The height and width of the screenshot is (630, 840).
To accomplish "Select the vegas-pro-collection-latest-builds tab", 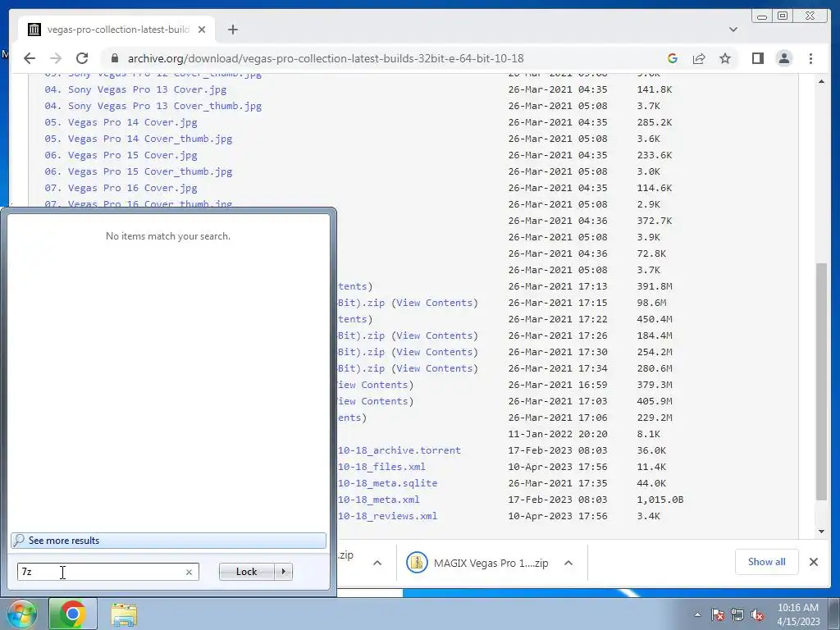I will (116, 30).
